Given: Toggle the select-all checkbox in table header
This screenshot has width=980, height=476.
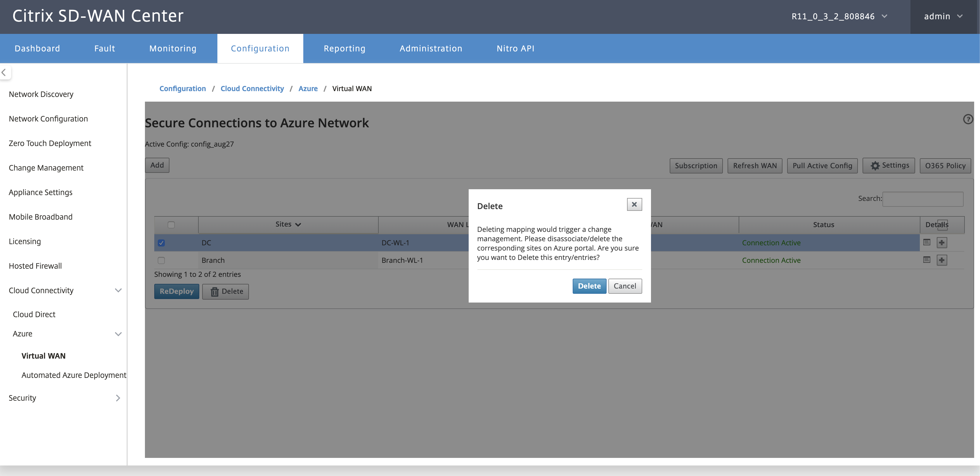Looking at the screenshot, I should 171,225.
